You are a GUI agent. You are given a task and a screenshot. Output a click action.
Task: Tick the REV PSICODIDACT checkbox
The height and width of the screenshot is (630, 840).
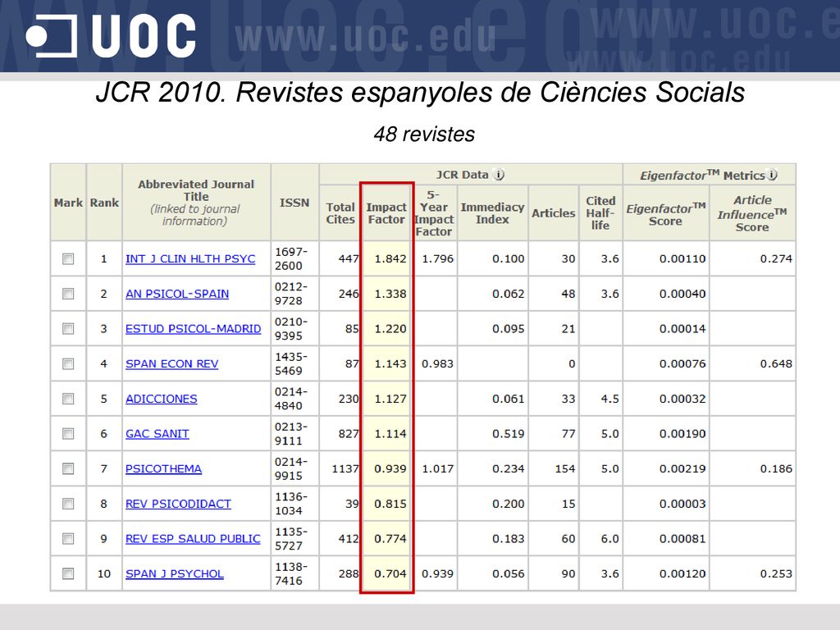pos(68,504)
